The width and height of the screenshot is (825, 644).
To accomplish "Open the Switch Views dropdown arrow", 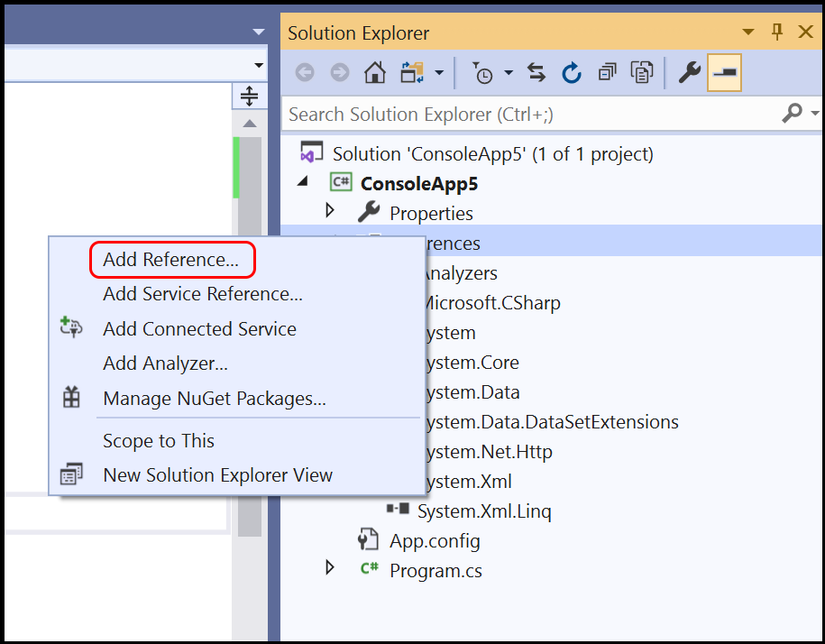I will point(438,71).
